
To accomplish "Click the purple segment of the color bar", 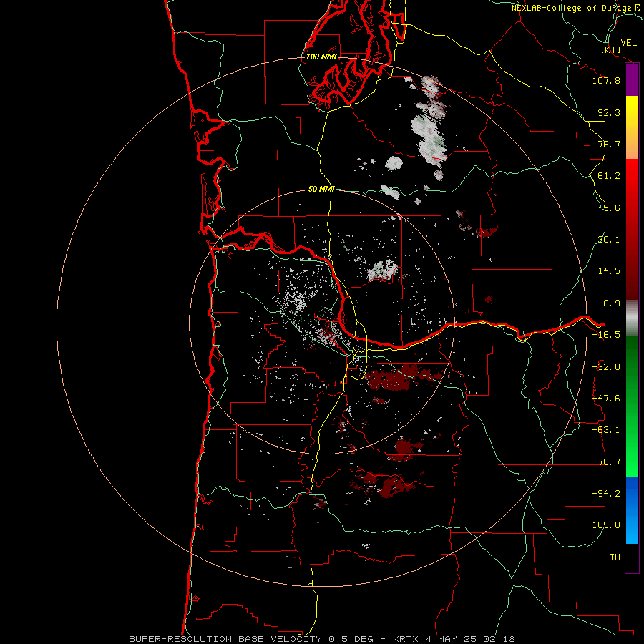I will point(632,80).
